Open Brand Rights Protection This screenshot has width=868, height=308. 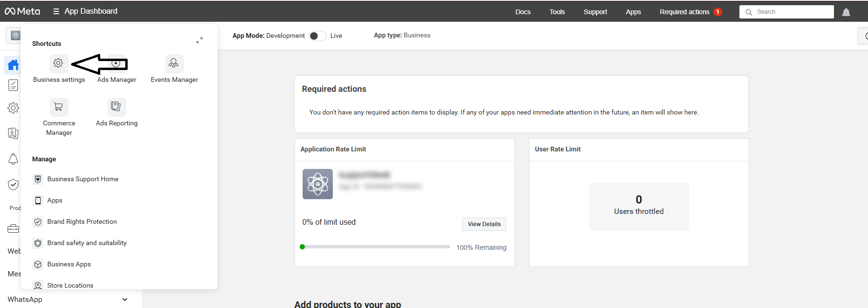click(x=82, y=222)
